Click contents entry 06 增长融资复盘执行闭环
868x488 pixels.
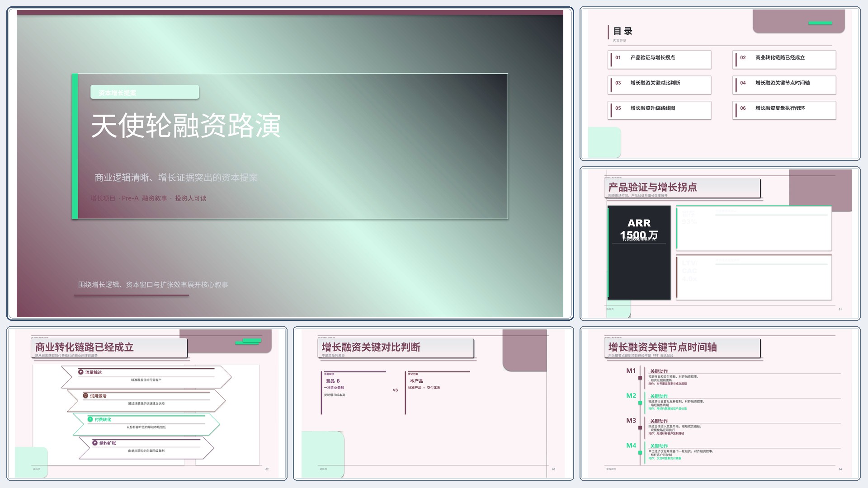[x=784, y=110]
